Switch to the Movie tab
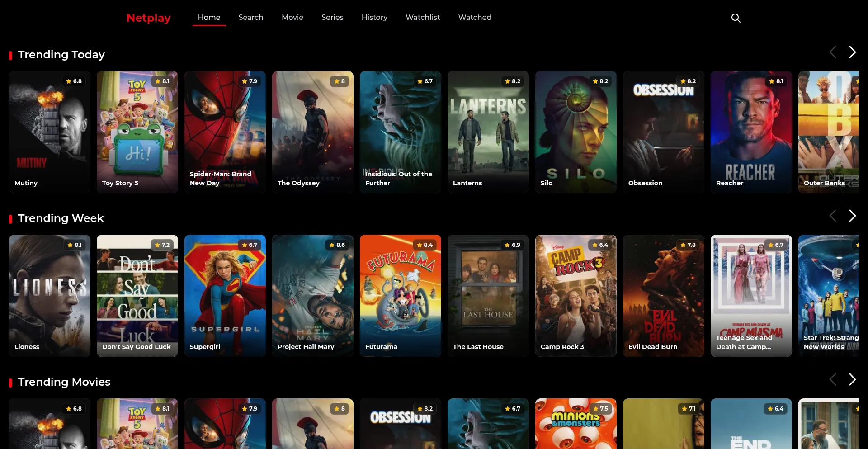 (x=292, y=17)
